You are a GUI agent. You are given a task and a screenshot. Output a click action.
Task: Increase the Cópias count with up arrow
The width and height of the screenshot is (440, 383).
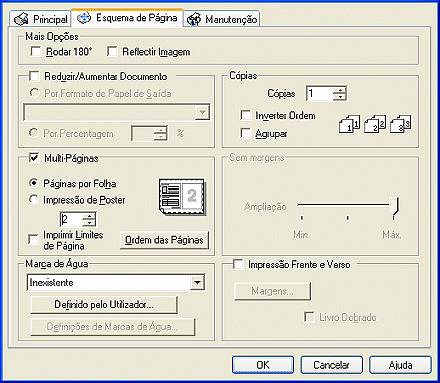[x=340, y=90]
